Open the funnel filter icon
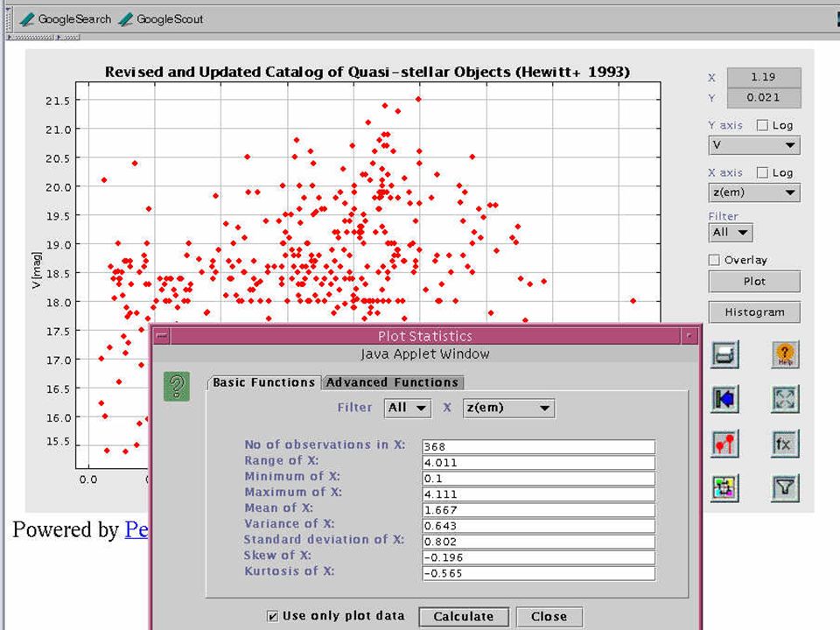Viewport: 840px width, 630px height. click(785, 488)
